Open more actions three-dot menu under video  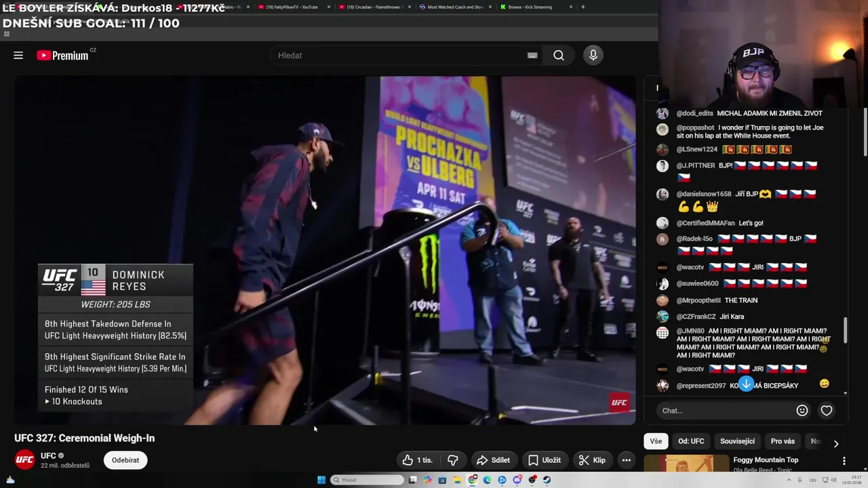[x=627, y=460]
